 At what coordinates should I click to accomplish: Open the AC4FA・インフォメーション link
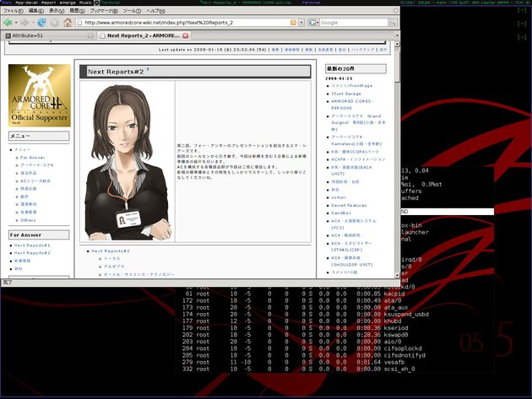point(358,159)
